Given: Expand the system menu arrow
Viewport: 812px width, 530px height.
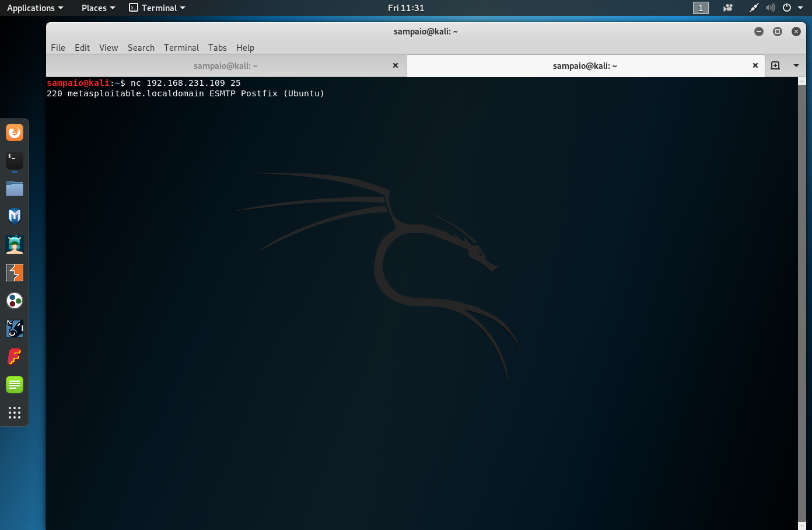Looking at the screenshot, I should [x=800, y=8].
